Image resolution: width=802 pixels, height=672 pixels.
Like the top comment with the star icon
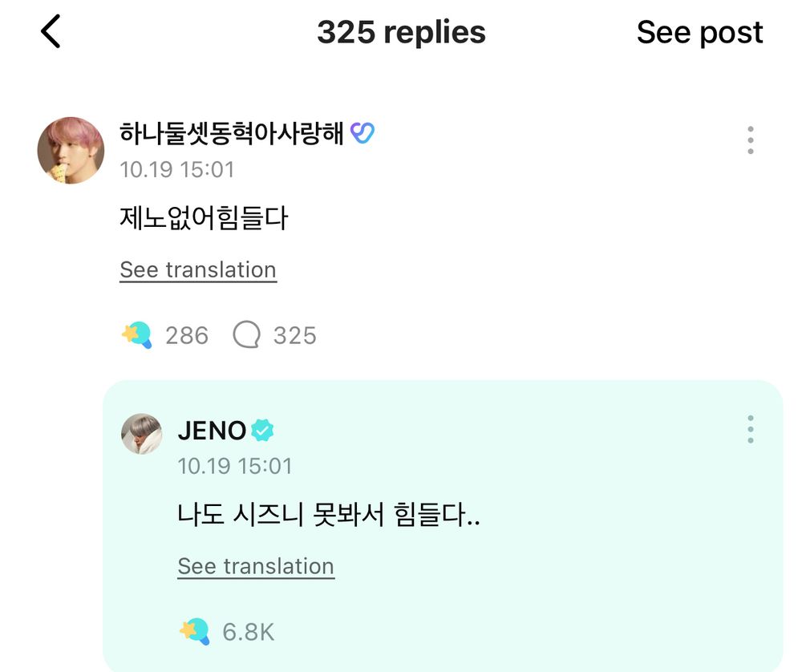pos(137,334)
